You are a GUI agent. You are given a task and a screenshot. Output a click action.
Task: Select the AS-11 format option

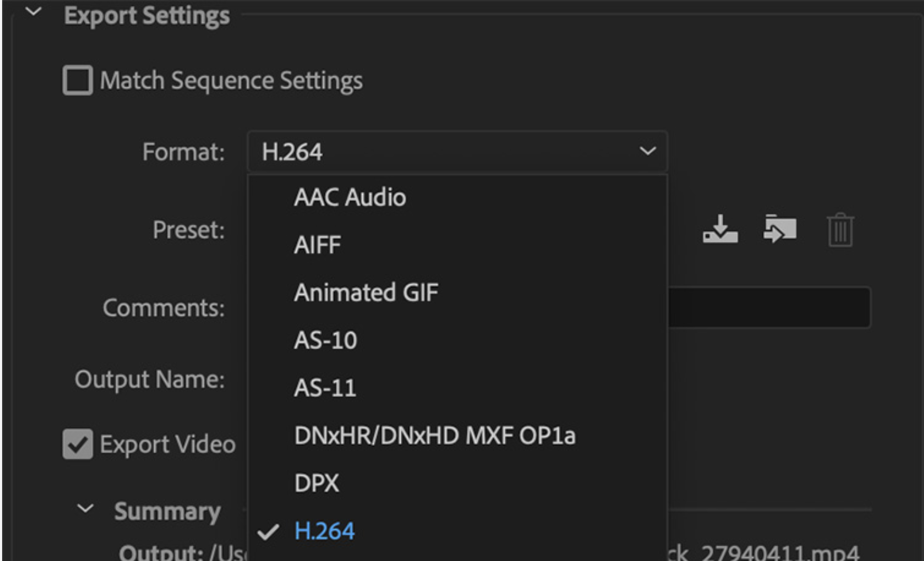pos(325,388)
